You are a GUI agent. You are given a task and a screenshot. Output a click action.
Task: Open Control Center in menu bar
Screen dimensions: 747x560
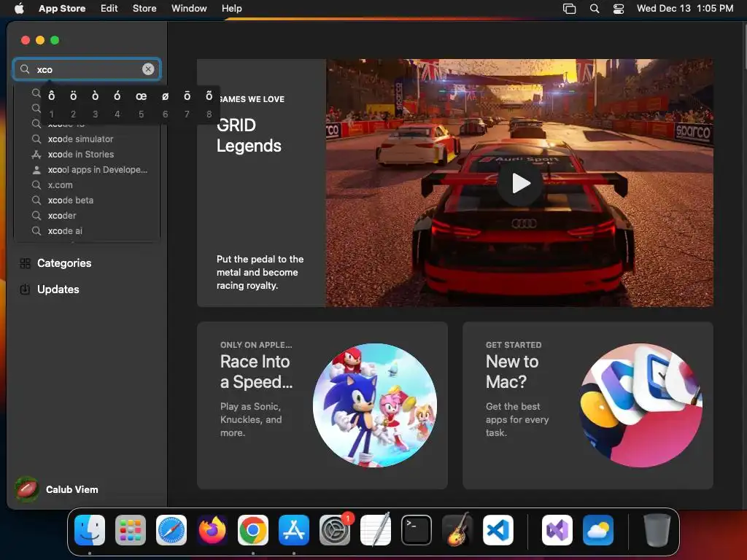619,8
